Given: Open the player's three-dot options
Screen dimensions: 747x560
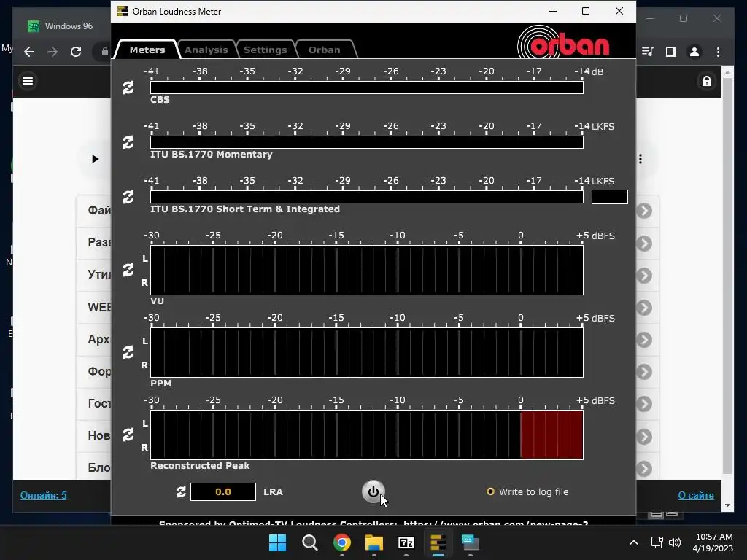Looking at the screenshot, I should 640,159.
